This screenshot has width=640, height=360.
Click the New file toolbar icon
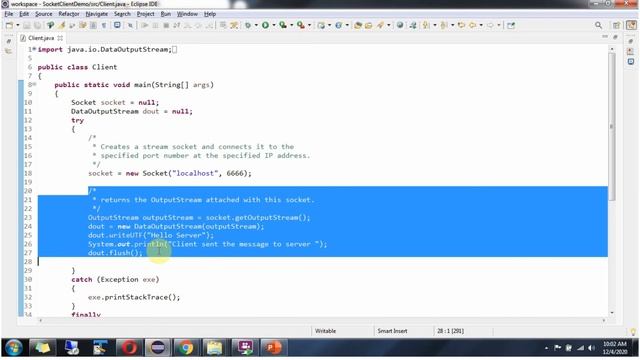(9, 25)
